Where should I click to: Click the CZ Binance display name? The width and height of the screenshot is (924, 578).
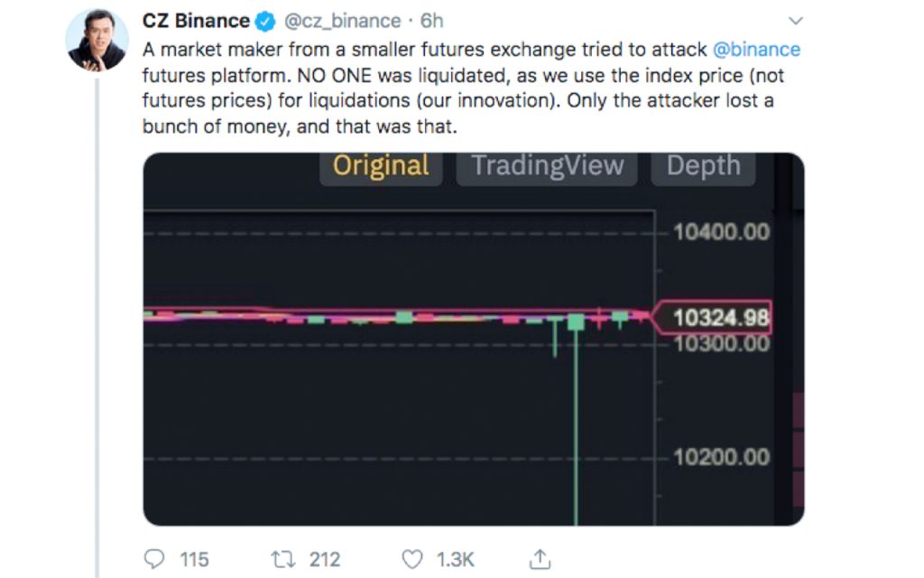[196, 21]
